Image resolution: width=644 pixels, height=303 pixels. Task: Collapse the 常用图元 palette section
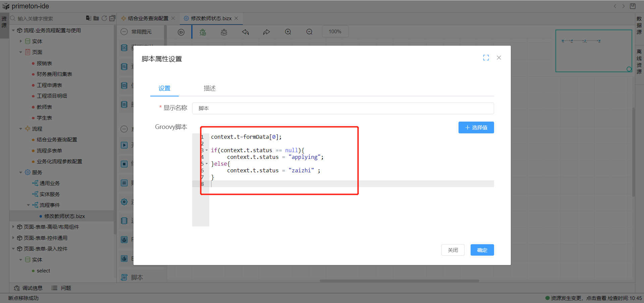(124, 32)
